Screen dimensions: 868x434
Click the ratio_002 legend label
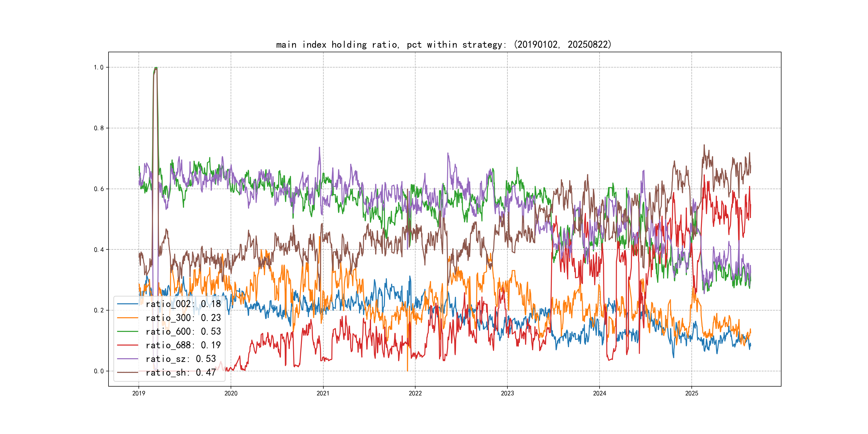[x=183, y=304]
